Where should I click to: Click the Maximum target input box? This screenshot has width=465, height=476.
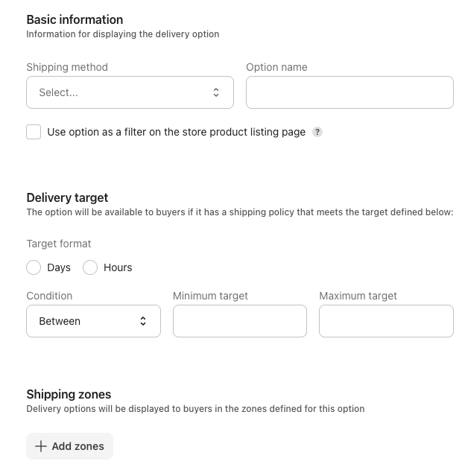coord(386,321)
